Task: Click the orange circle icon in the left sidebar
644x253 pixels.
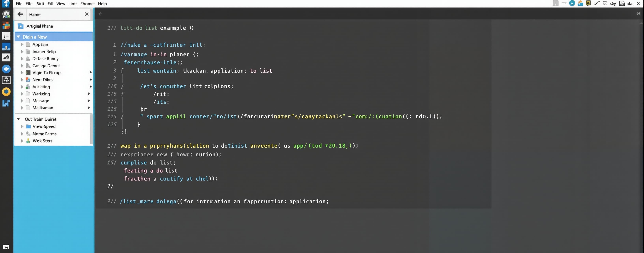Action: 6,92
